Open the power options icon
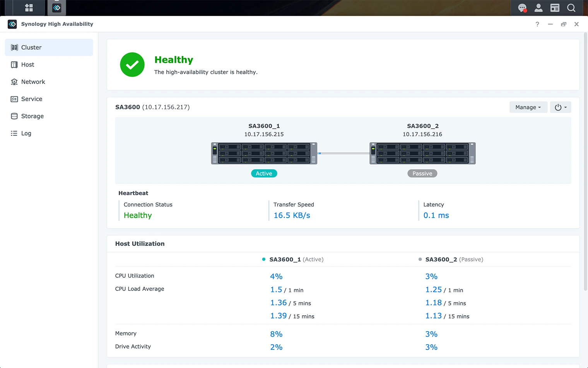Image resolution: width=588 pixels, height=368 pixels. (558, 107)
